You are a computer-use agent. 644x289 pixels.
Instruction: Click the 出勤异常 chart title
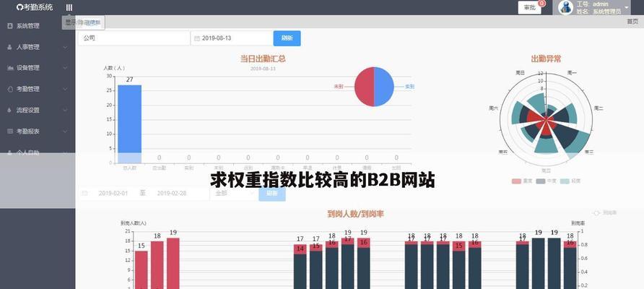pos(546,59)
